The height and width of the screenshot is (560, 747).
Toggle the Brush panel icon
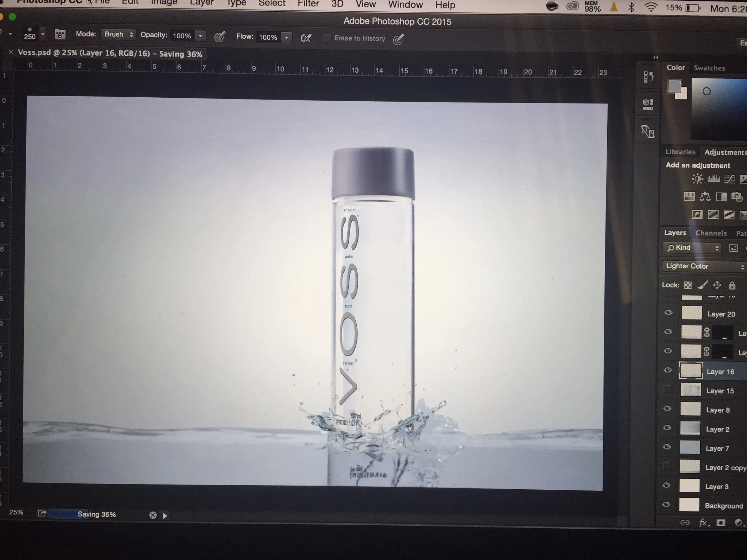point(60,35)
